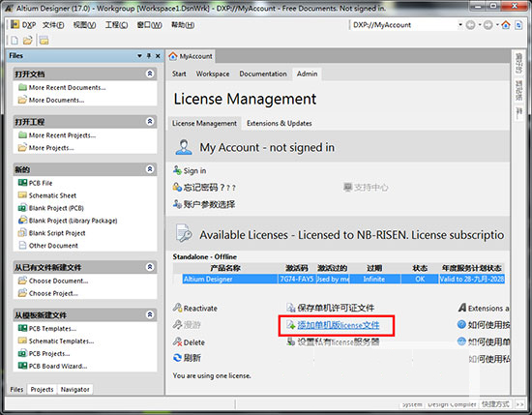Switch to the Files bottom tab

click(x=16, y=389)
